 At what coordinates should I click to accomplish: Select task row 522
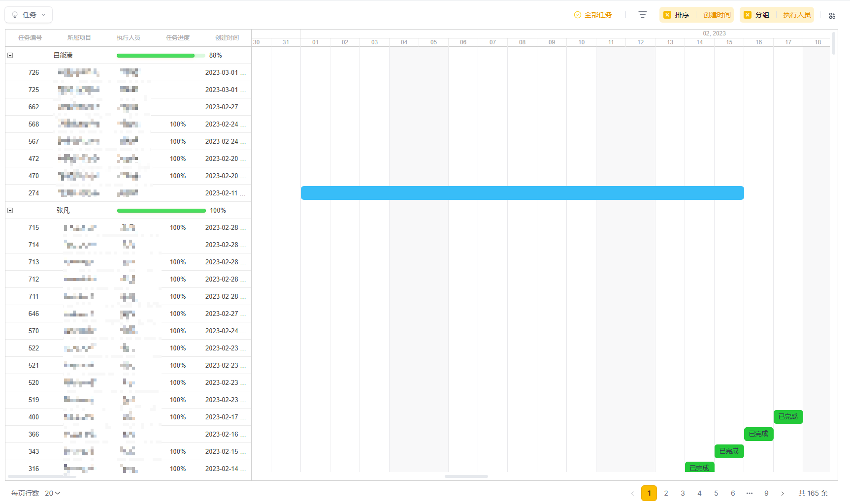pos(128,348)
